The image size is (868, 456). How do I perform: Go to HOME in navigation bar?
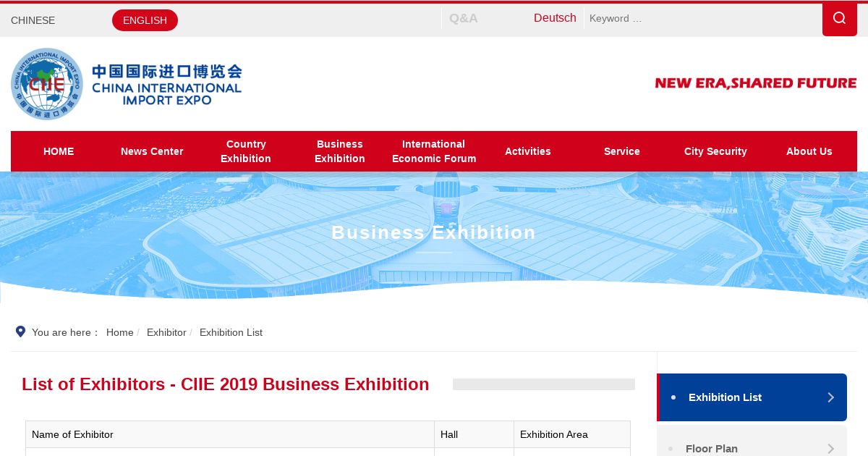coord(59,151)
